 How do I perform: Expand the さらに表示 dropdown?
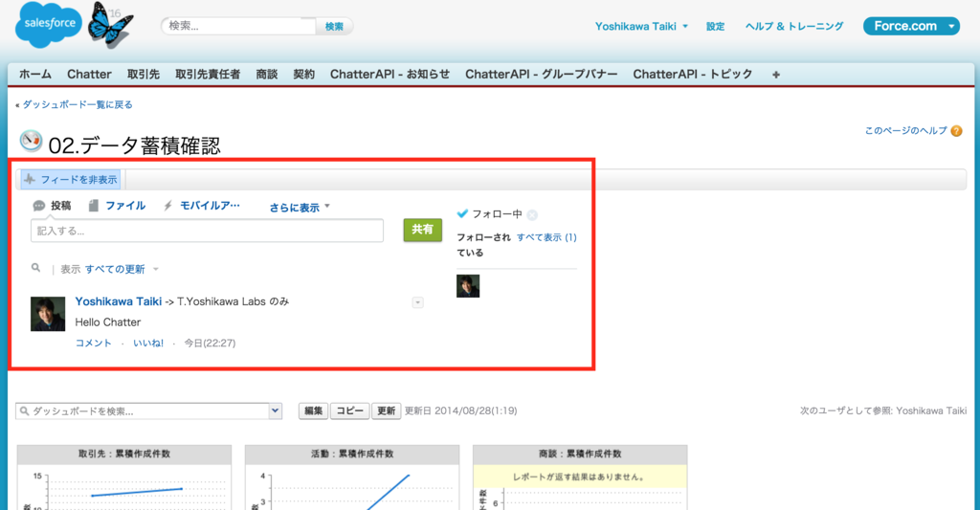click(x=300, y=207)
